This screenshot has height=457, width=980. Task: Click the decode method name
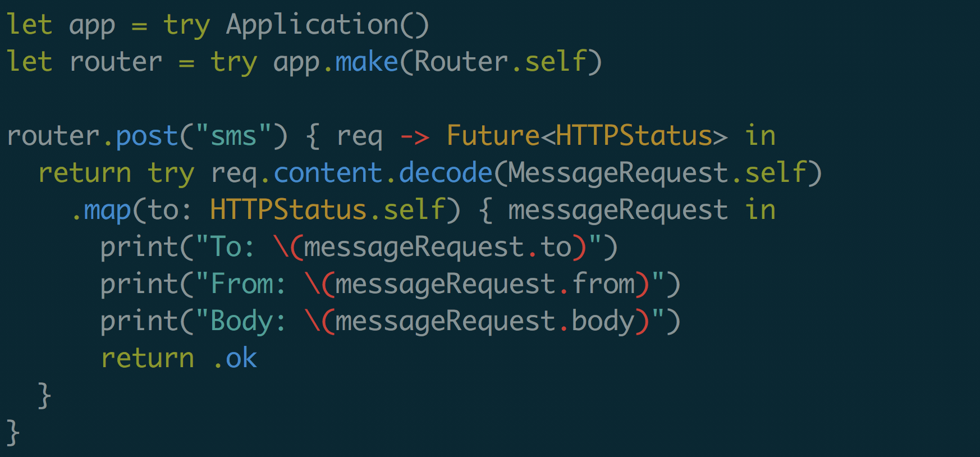click(446, 173)
